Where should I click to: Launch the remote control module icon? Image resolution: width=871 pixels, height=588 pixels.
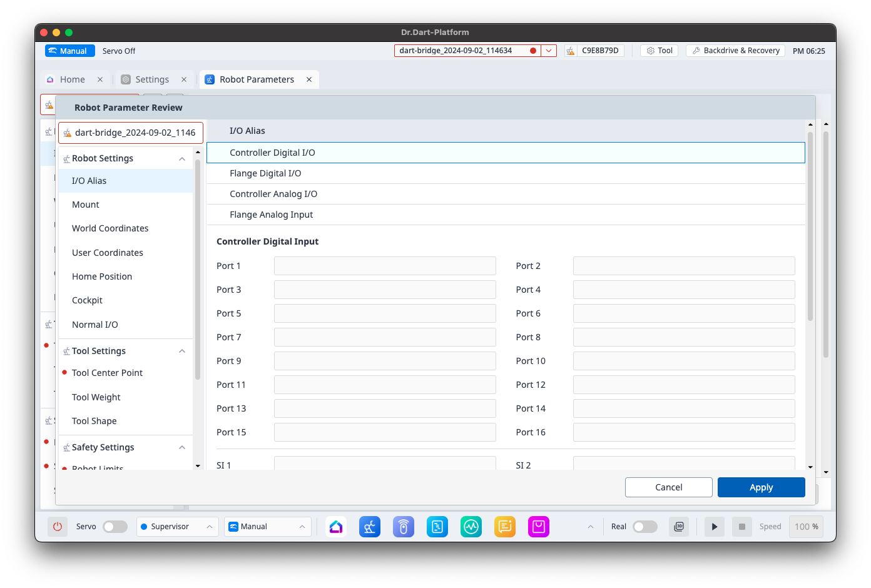[x=404, y=527]
